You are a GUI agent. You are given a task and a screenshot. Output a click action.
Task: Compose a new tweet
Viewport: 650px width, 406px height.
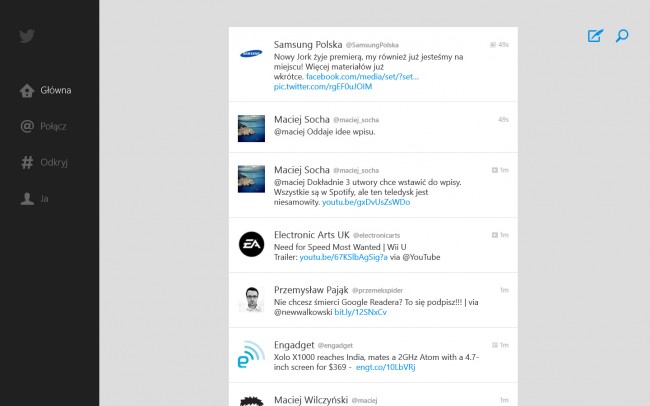pos(595,36)
